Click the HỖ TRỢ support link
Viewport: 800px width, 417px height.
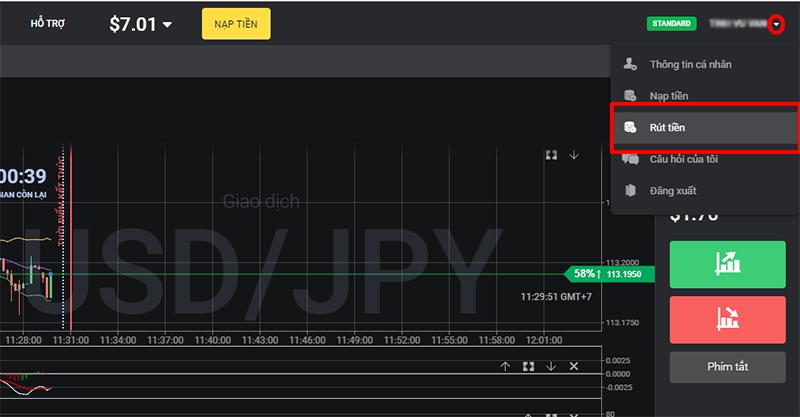[48, 24]
